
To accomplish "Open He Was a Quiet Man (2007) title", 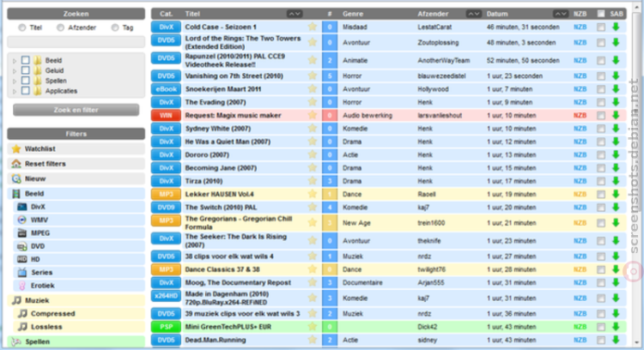I will (228, 142).
